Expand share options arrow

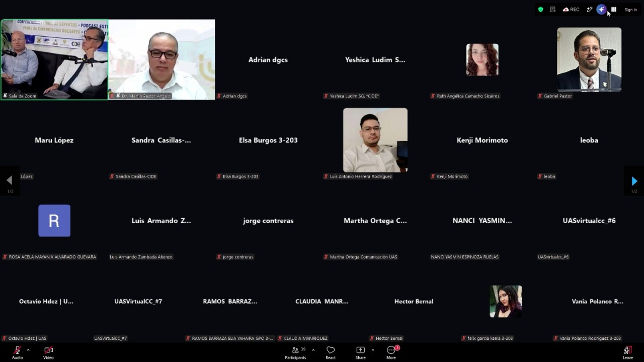click(373, 350)
